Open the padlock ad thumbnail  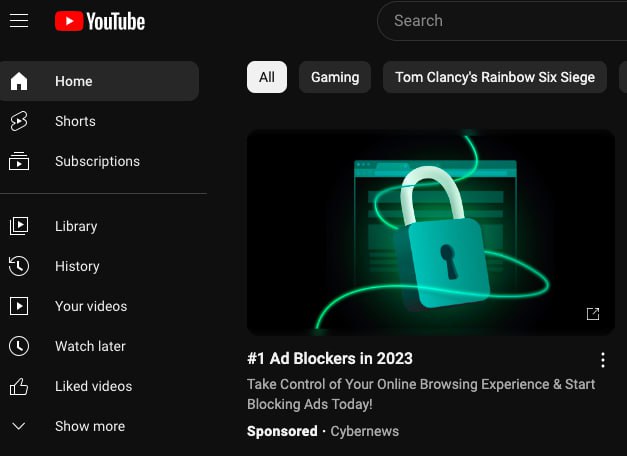pyautogui.click(x=431, y=232)
